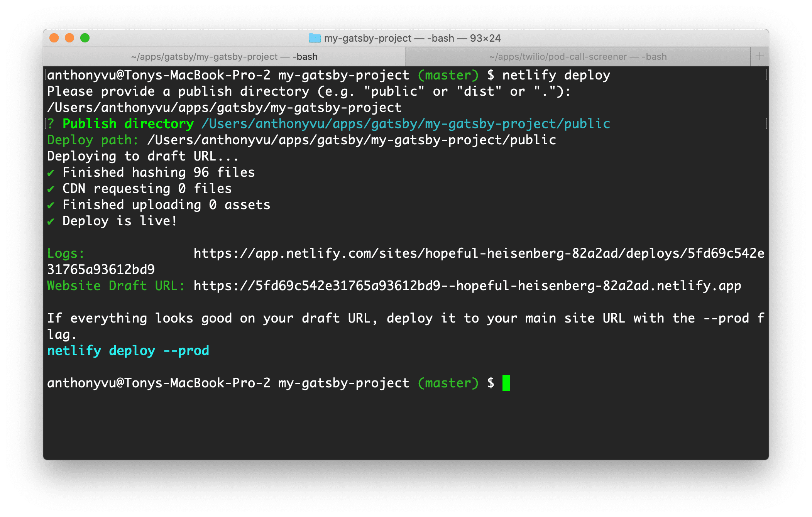
Task: Click the window title 'my-gatsby-project — -bash — 93×24'
Action: (x=412, y=38)
